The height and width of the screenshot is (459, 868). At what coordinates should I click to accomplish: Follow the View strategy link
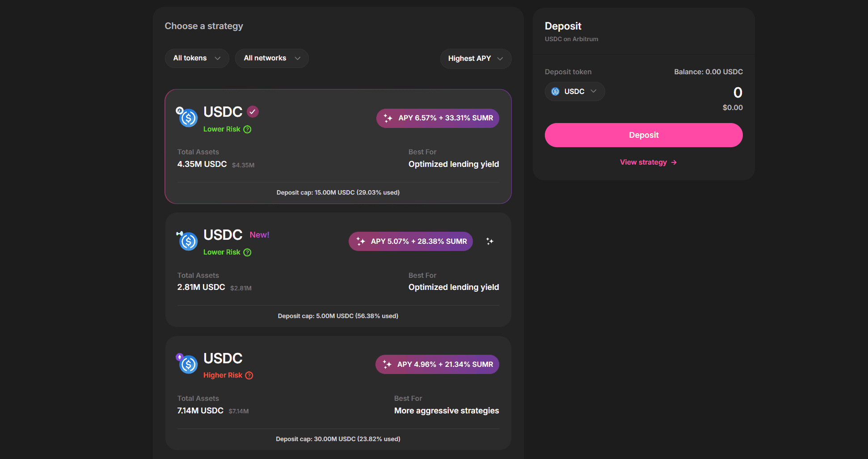pyautogui.click(x=644, y=162)
